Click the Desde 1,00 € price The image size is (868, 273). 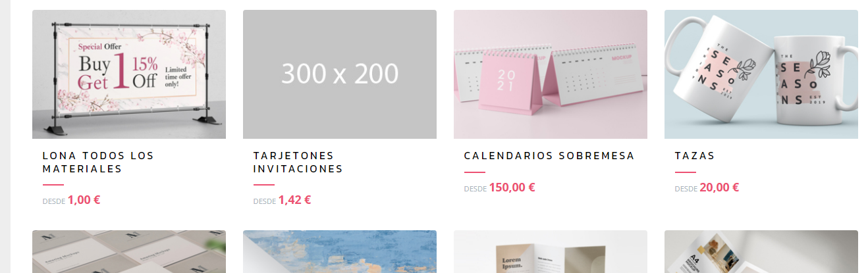coord(71,200)
